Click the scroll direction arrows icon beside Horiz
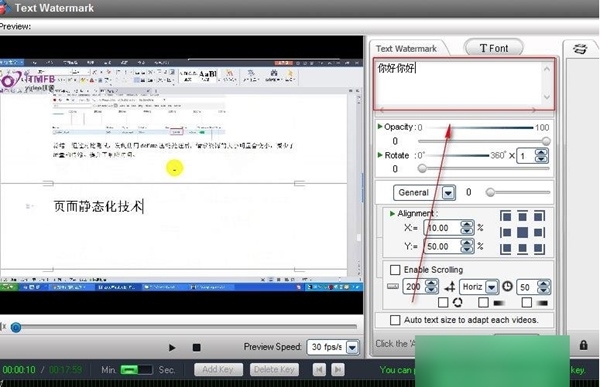The height and width of the screenshot is (387, 600). click(450, 286)
